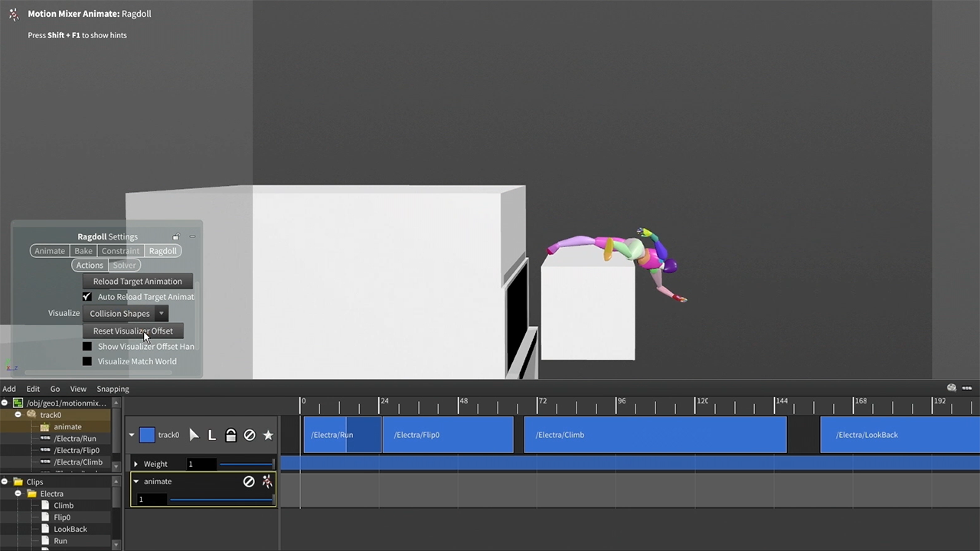980x551 pixels.
Task: Bypass the animate layer with its disable icon
Action: pos(249,481)
